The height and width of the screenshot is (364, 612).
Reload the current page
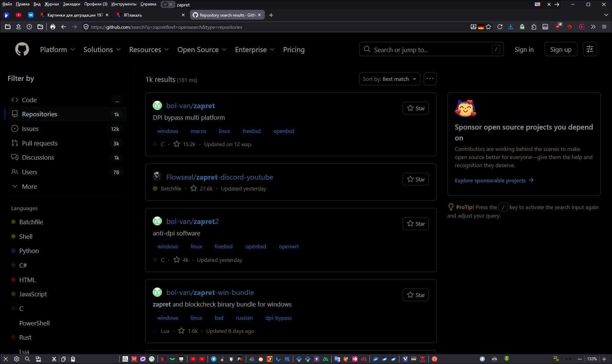click(x=500, y=27)
